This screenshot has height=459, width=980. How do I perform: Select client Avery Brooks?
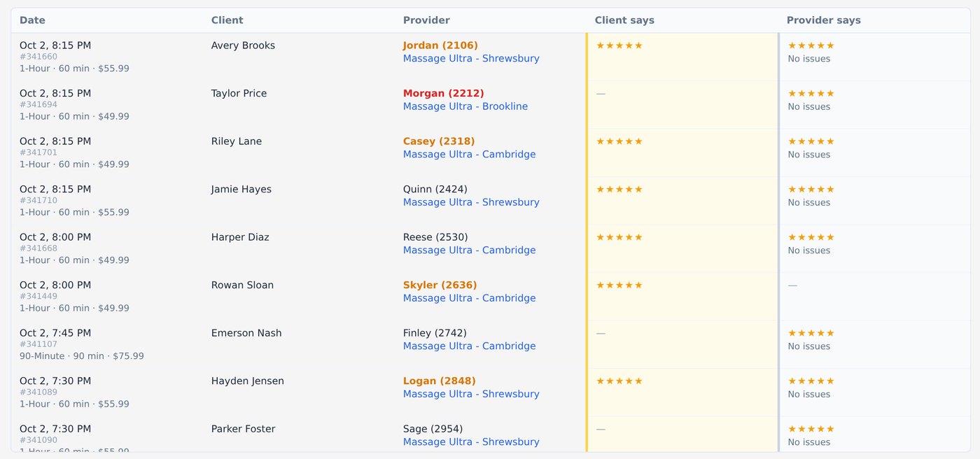click(x=243, y=45)
